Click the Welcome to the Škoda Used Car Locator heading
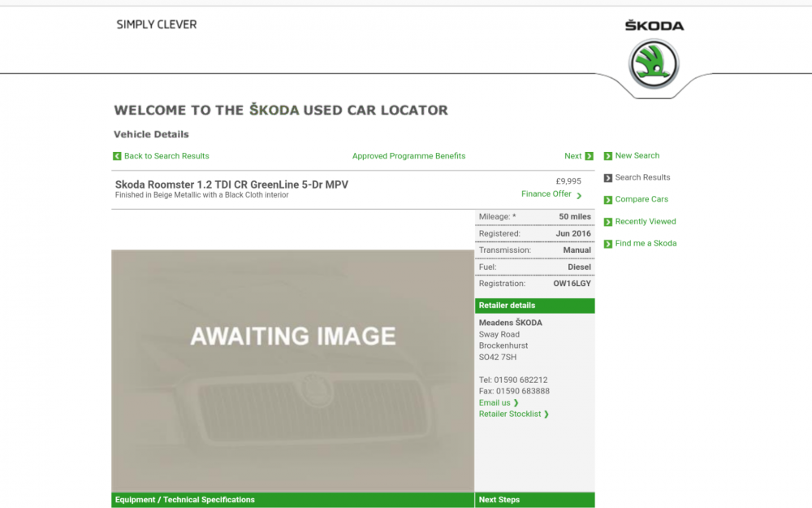 (x=281, y=110)
